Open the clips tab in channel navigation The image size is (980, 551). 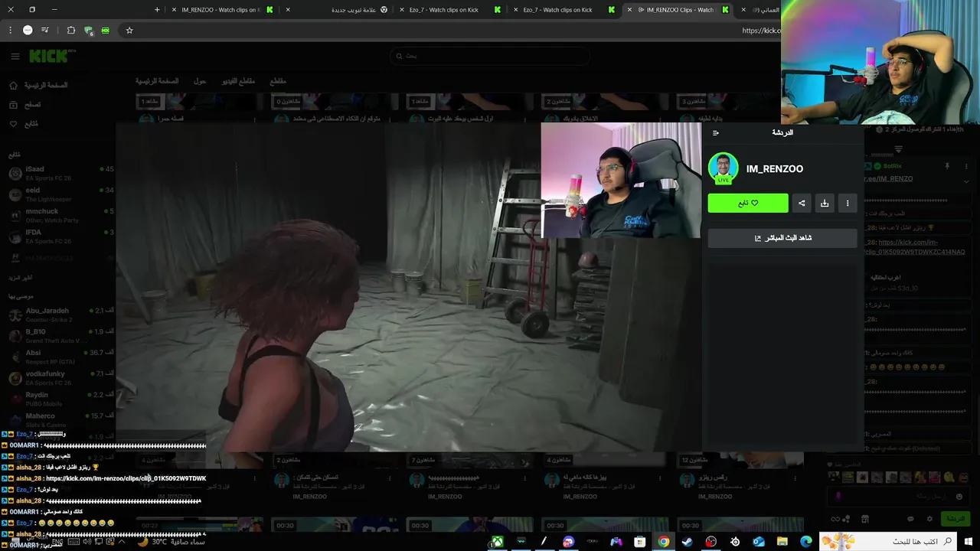point(278,81)
